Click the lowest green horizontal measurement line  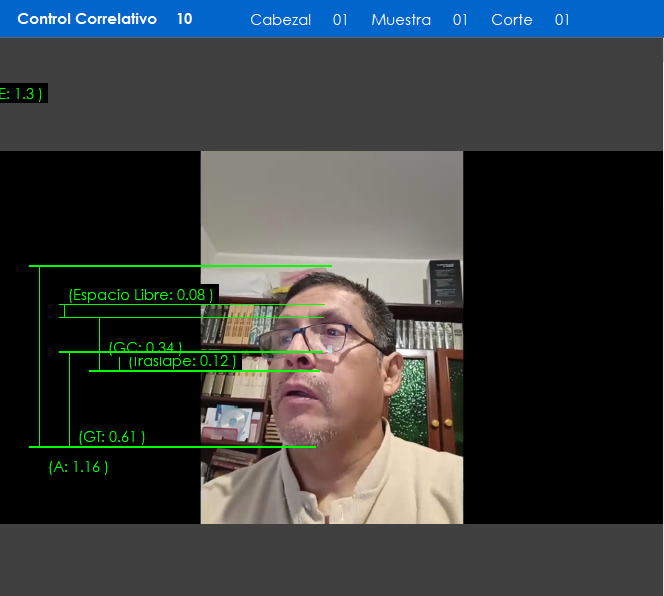tap(172, 446)
